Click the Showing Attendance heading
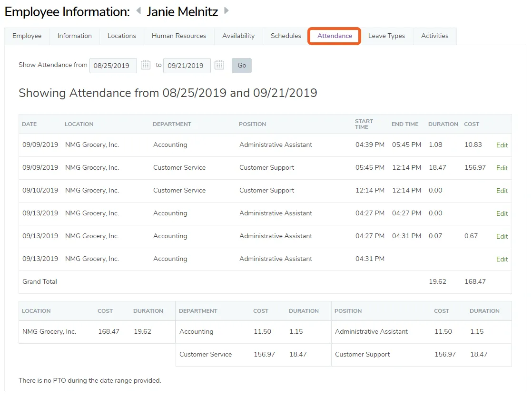 click(x=168, y=93)
